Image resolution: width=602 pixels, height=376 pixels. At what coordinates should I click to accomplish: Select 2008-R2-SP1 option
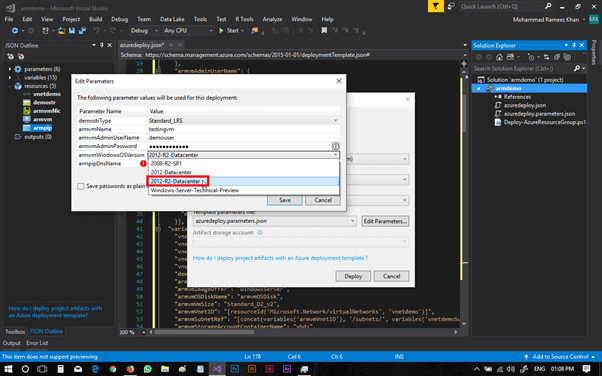point(243,164)
